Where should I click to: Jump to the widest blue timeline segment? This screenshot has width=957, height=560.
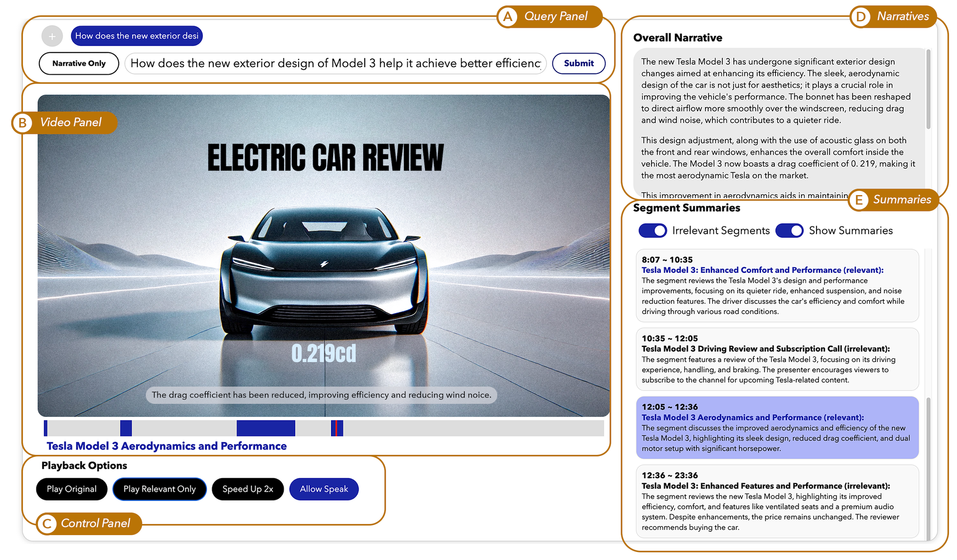266,428
